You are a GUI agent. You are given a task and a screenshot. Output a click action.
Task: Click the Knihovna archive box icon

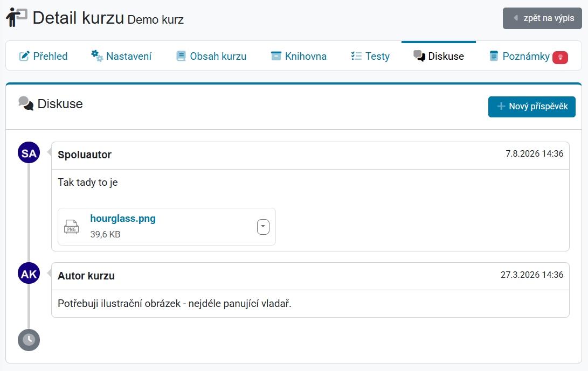pyautogui.click(x=276, y=56)
